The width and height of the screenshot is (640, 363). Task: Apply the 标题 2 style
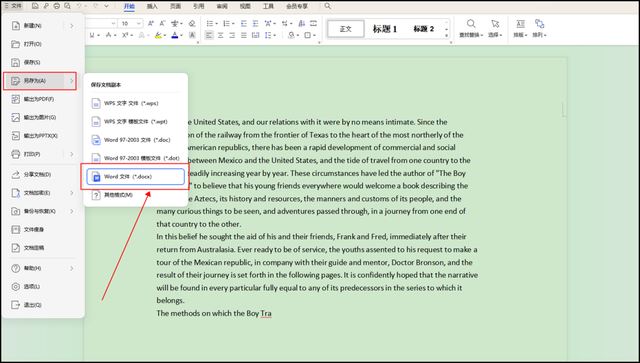click(x=423, y=29)
